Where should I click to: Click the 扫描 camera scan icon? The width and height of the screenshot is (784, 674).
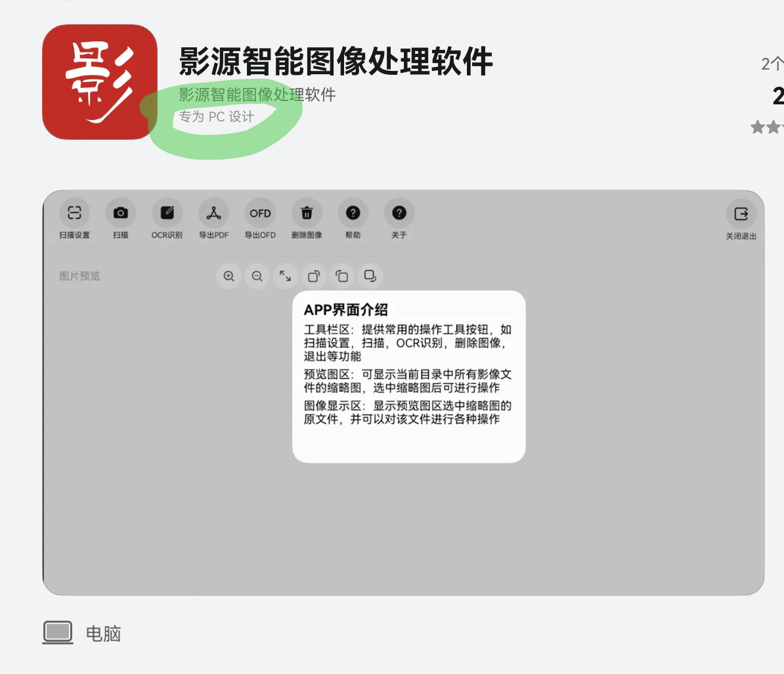(x=120, y=213)
